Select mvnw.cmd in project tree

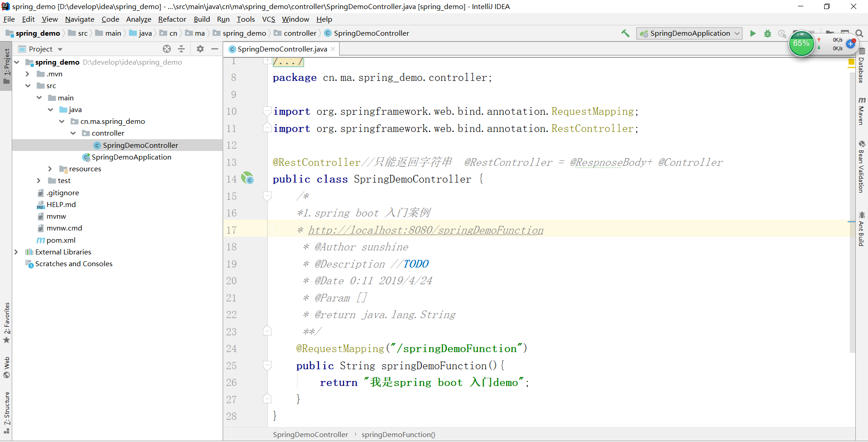pos(64,228)
